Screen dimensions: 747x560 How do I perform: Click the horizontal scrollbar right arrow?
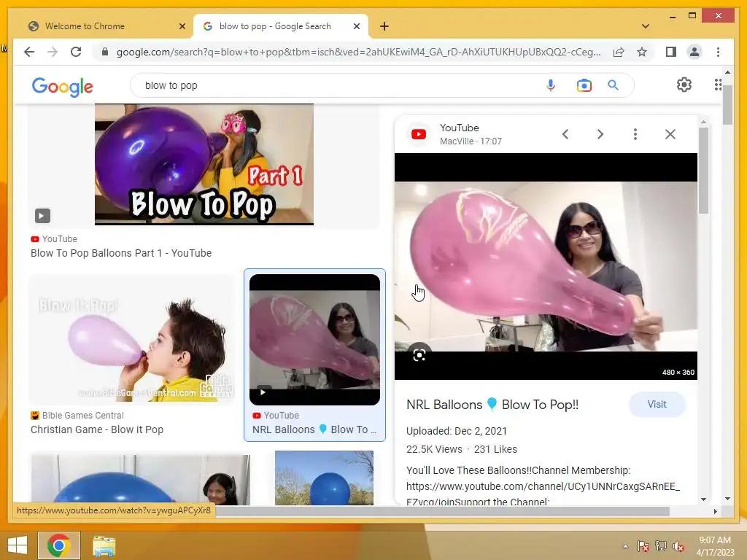715,511
